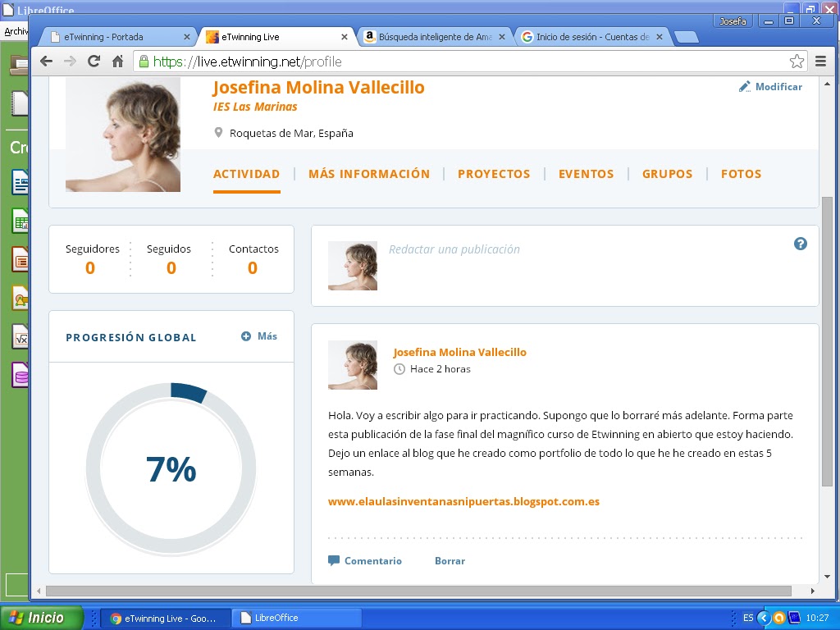Click the post author name Josefina Molina Vallecillo

click(x=459, y=352)
